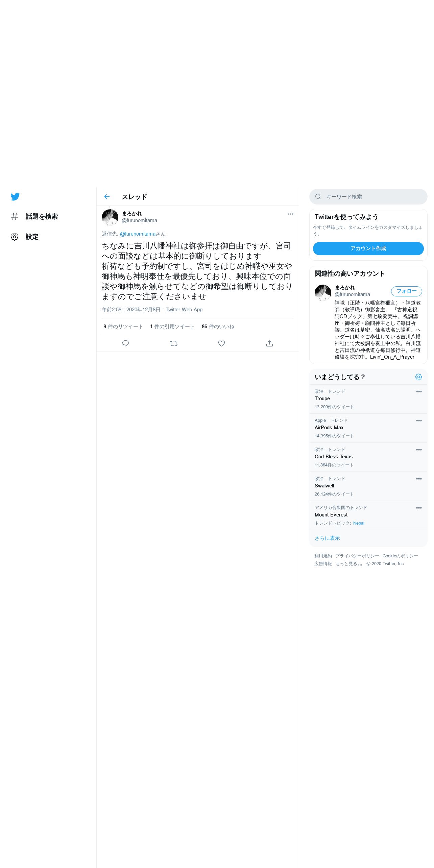Viewport: 434px width, 868px height.
Task: Open more options for AirPods Max trend
Action: (x=419, y=420)
